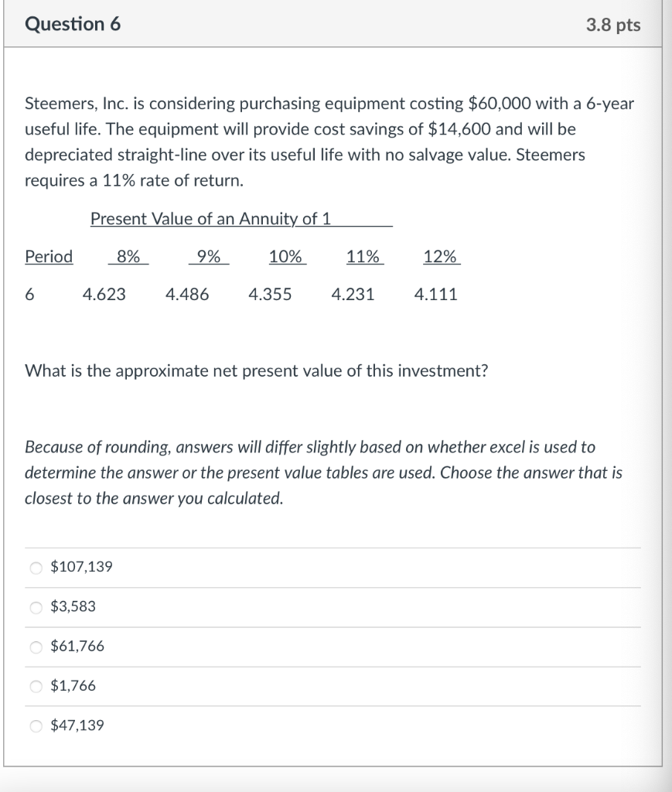Click the 10% column header
Image resolution: width=672 pixels, height=792 pixels.
(286, 257)
